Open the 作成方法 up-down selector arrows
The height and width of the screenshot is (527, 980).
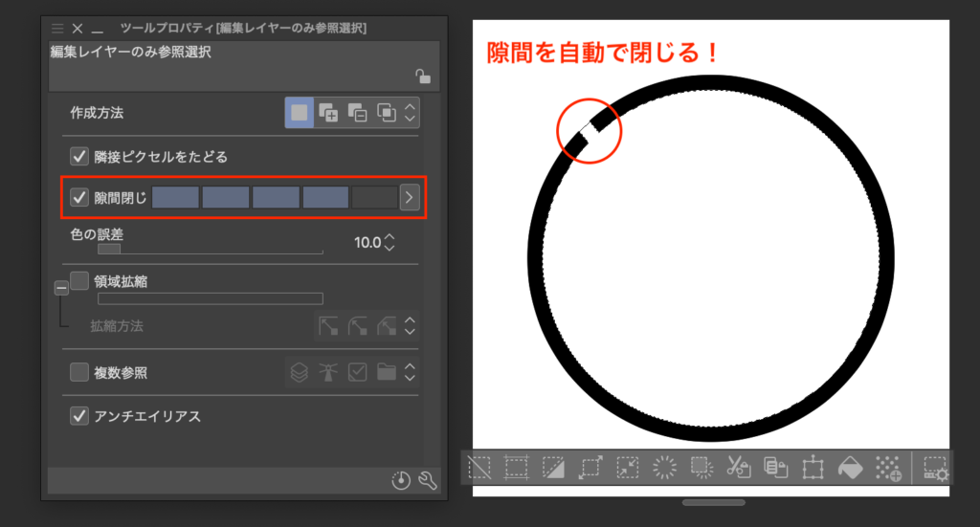pos(410,113)
